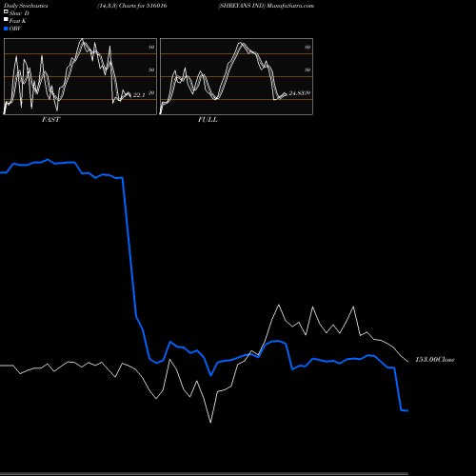Click the 'Daily Stochastics' title text
This screenshot has width=476, height=476.
tap(26, 6)
